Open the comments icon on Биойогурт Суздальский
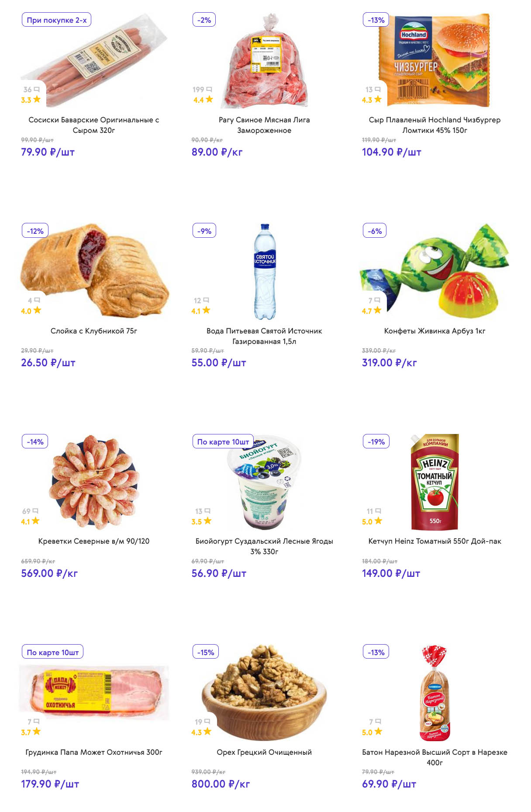Image resolution: width=531 pixels, height=812 pixels. click(207, 511)
